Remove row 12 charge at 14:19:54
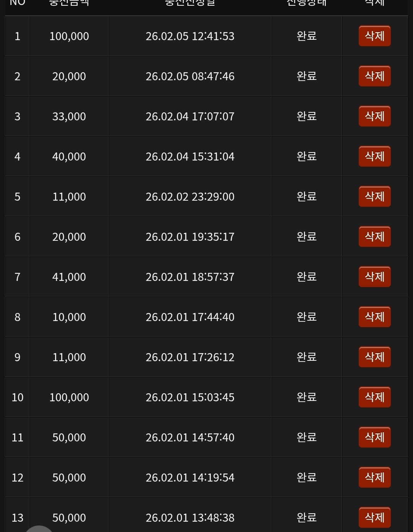This screenshot has height=532, width=413. [x=374, y=477]
